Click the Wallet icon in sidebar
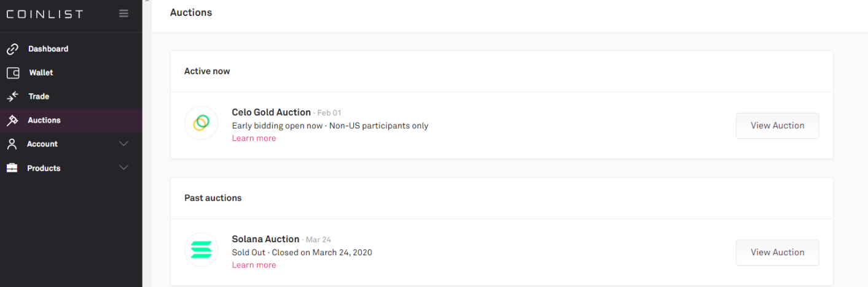Screen dimensions: 868x287 pos(13,73)
